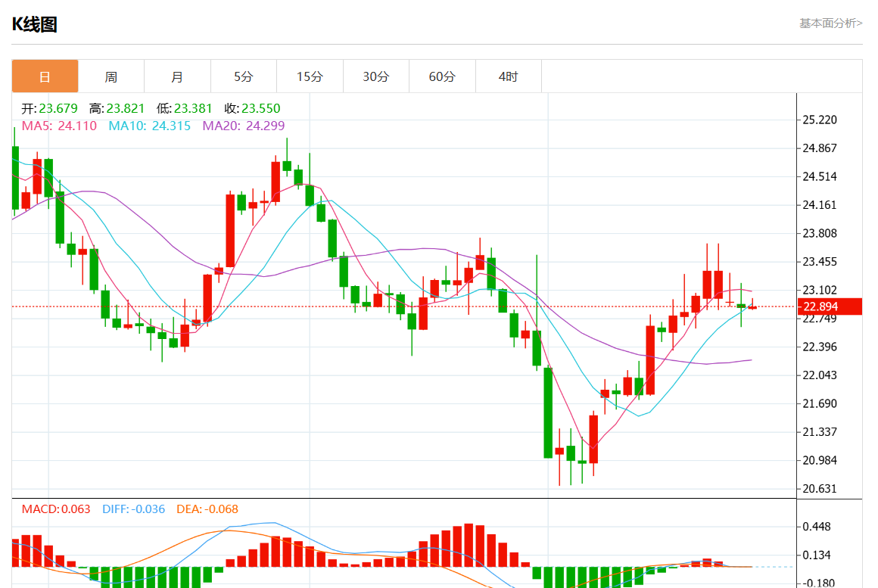Click the MA20: 24.299 indicator label
Viewport: 878px width, 588px height.
[x=244, y=126]
